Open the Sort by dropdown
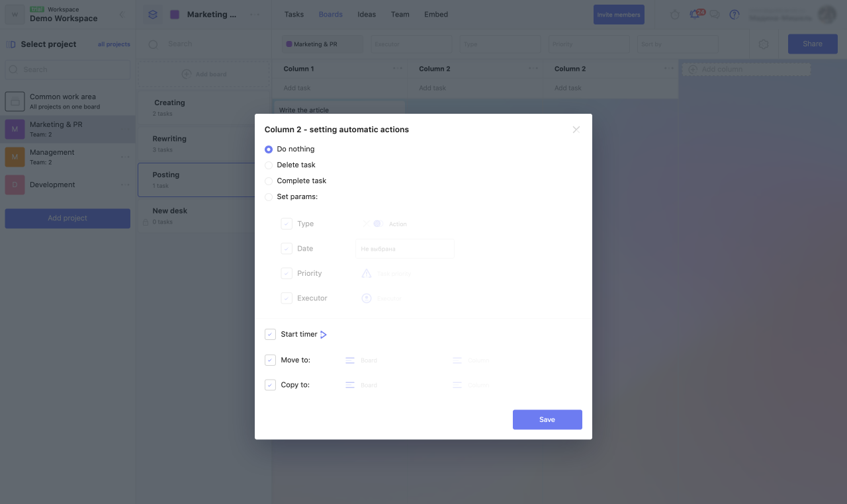Image resolution: width=847 pixels, height=504 pixels. click(x=678, y=44)
